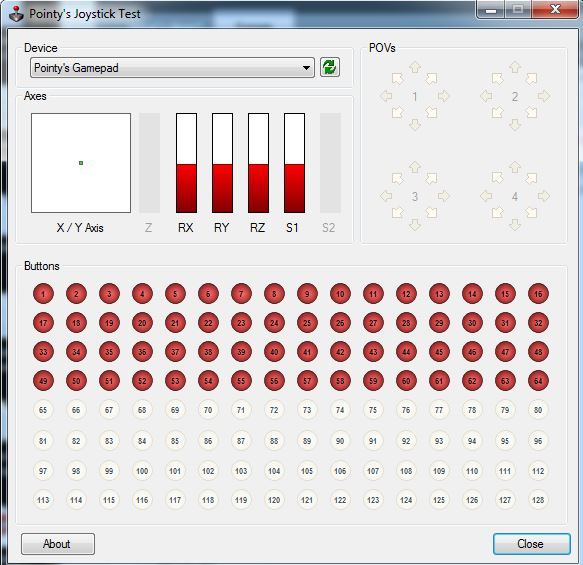The height and width of the screenshot is (565, 583).
Task: Click the About button
Action: [x=58, y=544]
